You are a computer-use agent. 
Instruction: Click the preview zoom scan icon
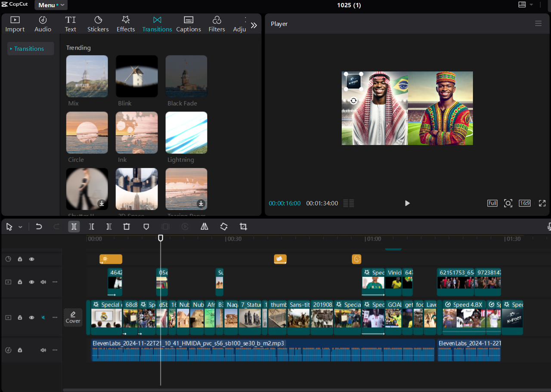508,203
